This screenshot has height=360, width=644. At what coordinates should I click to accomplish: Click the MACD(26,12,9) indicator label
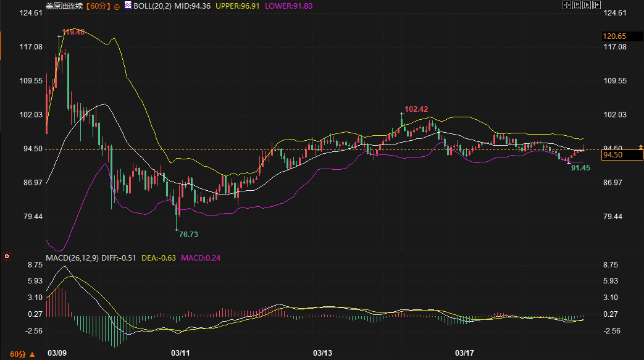click(72, 257)
